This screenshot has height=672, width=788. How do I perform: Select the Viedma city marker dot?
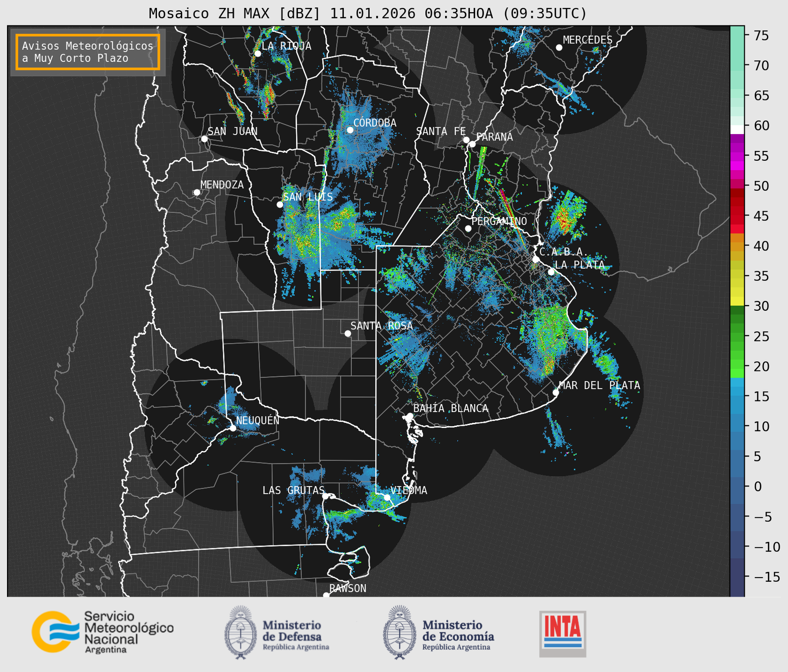(x=387, y=497)
